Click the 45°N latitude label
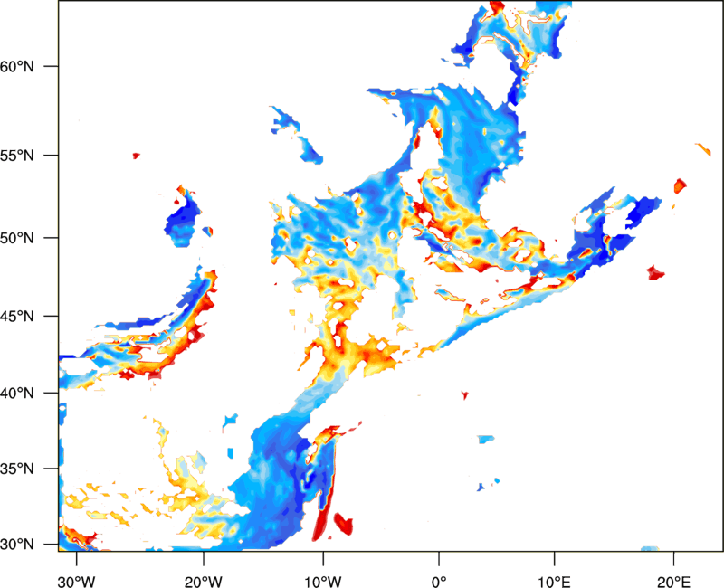 click(17, 317)
